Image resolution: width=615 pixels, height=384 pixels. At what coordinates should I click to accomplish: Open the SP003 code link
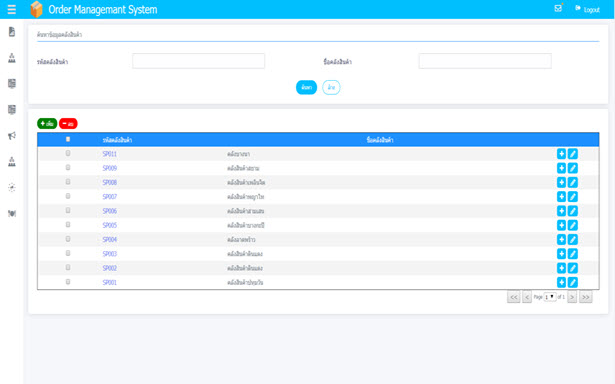(109, 254)
